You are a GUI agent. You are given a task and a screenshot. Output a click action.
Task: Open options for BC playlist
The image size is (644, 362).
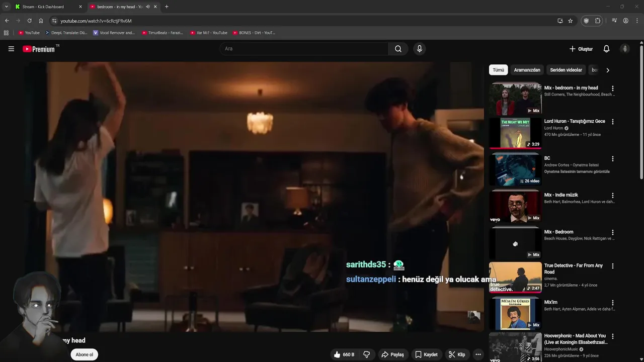612,159
